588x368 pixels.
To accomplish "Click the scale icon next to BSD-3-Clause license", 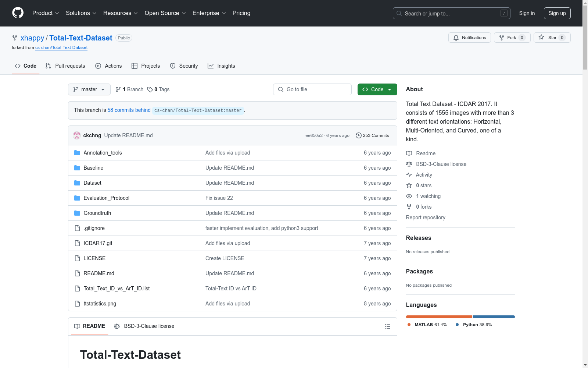I will pyautogui.click(x=409, y=164).
